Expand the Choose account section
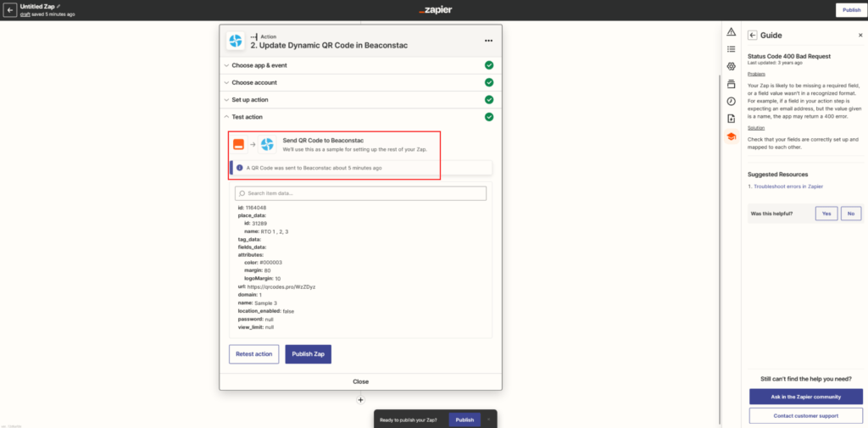Image resolution: width=868 pixels, height=428 pixels. click(x=360, y=82)
